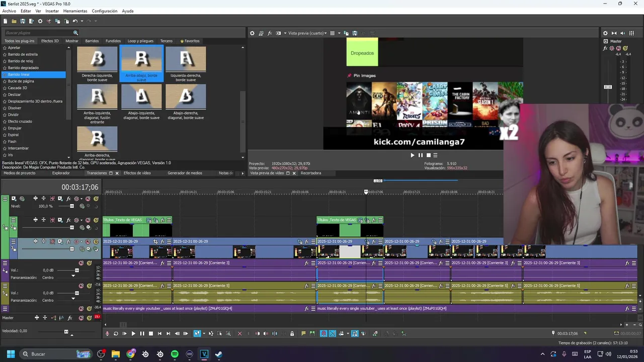Viewport: 644px width, 362px height.
Task: Click the Undo arrow icon
Action: (x=75, y=21)
